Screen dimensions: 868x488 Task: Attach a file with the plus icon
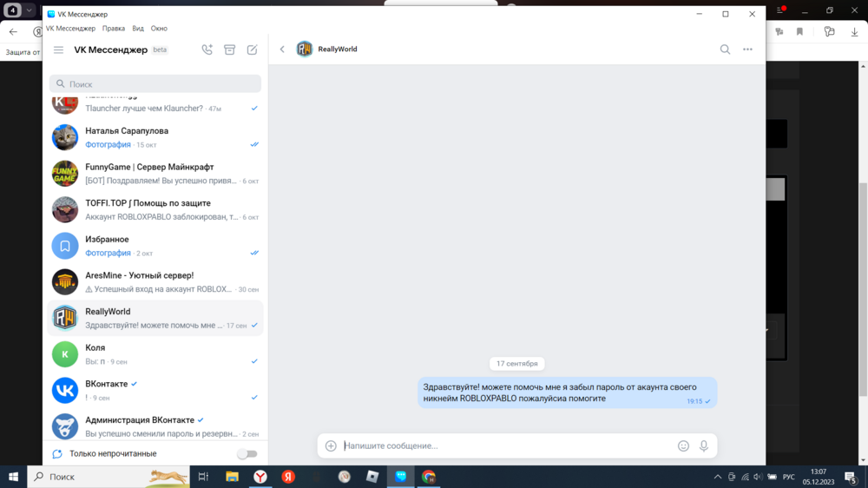[x=331, y=445]
